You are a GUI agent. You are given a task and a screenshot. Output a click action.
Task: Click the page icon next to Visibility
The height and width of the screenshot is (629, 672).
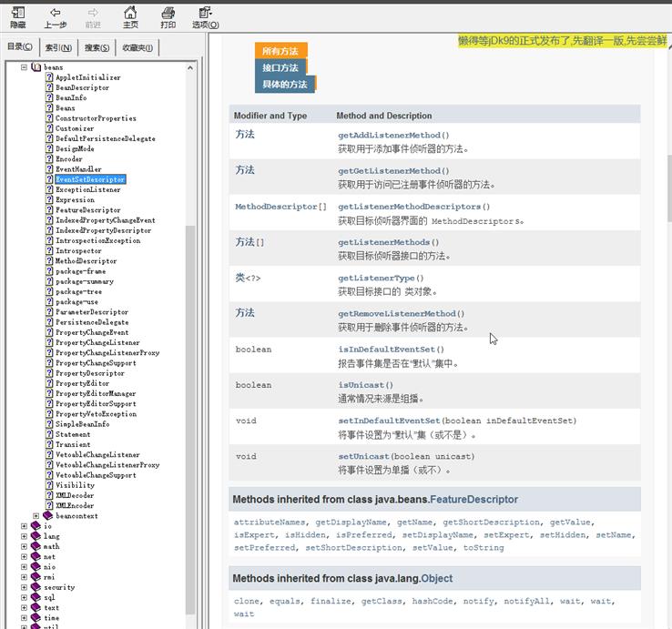(x=49, y=485)
